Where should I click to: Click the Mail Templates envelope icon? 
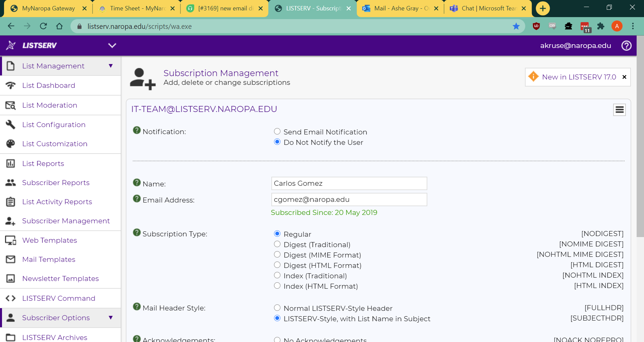click(11, 260)
